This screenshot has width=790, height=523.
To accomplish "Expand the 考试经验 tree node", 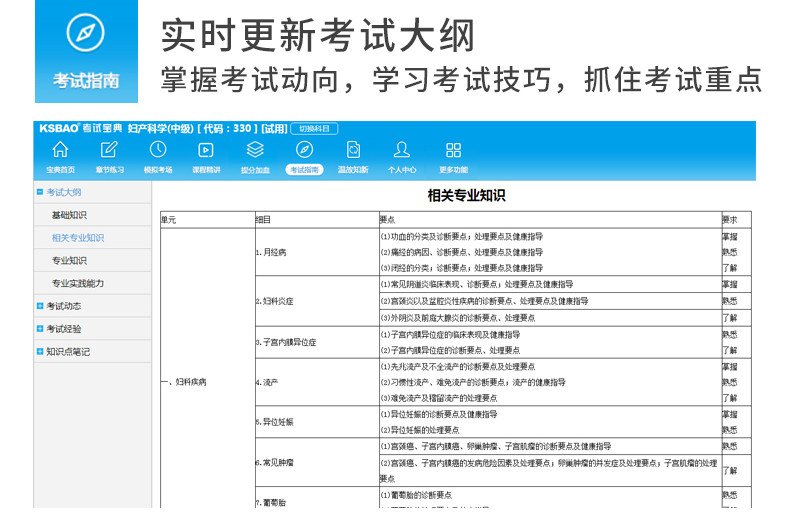I will (x=40, y=328).
